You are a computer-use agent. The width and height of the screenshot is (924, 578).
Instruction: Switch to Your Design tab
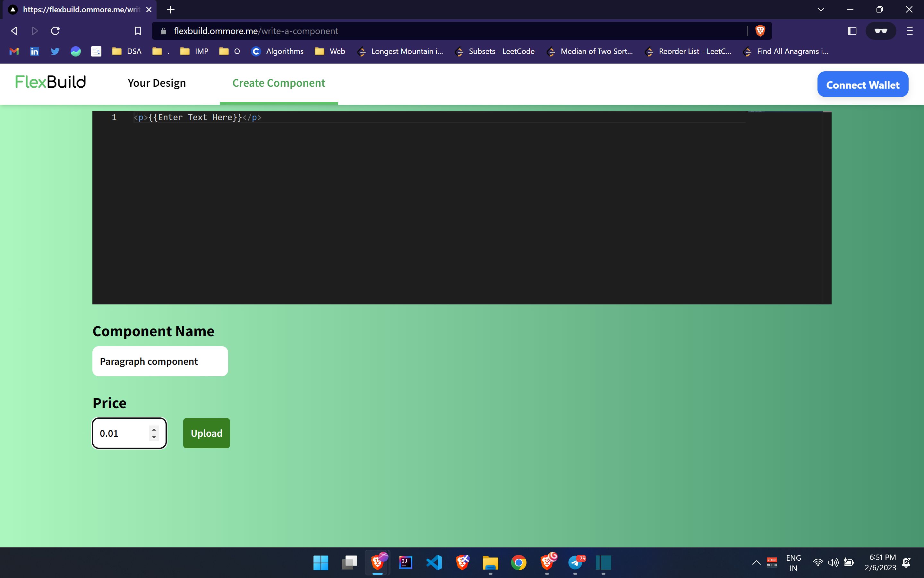[x=157, y=83]
